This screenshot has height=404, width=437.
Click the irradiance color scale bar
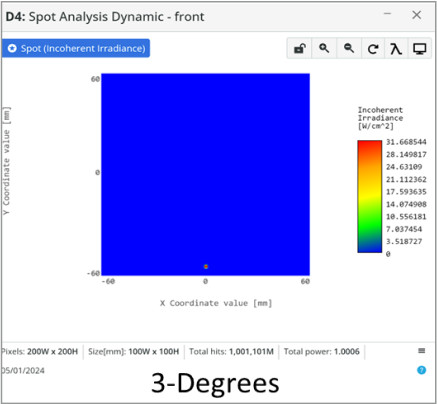coord(369,196)
